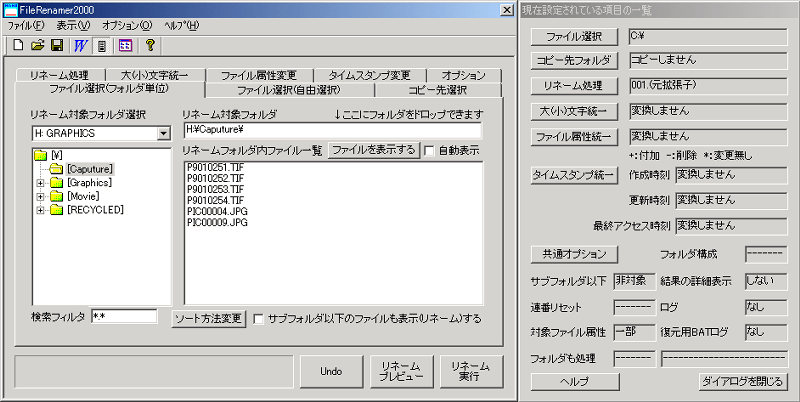Toggle the settings list toolbar icon
Screen dimensions: 800x402
click(102, 45)
